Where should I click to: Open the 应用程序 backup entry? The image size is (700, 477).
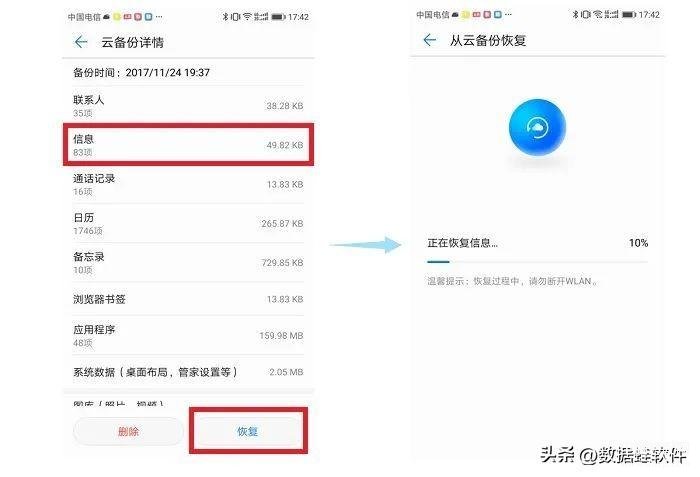pyautogui.click(x=188, y=335)
